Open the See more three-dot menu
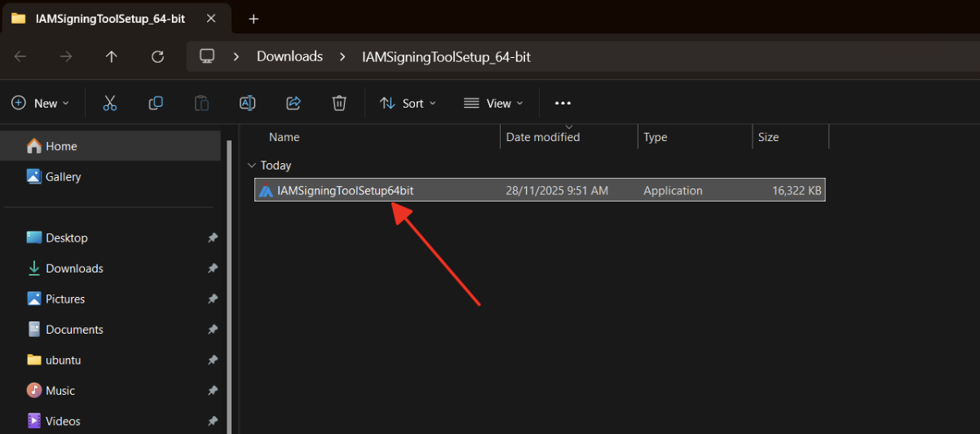This screenshot has width=980, height=434. click(563, 104)
